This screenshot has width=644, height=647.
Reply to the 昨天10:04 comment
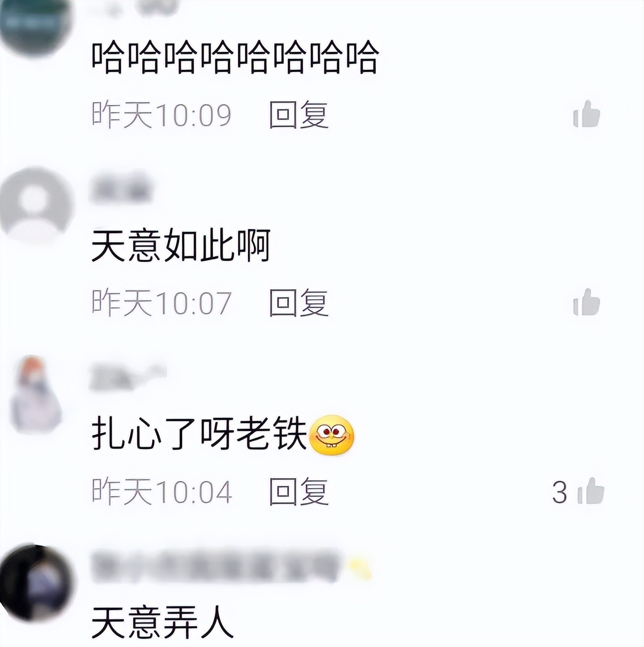pyautogui.click(x=299, y=492)
